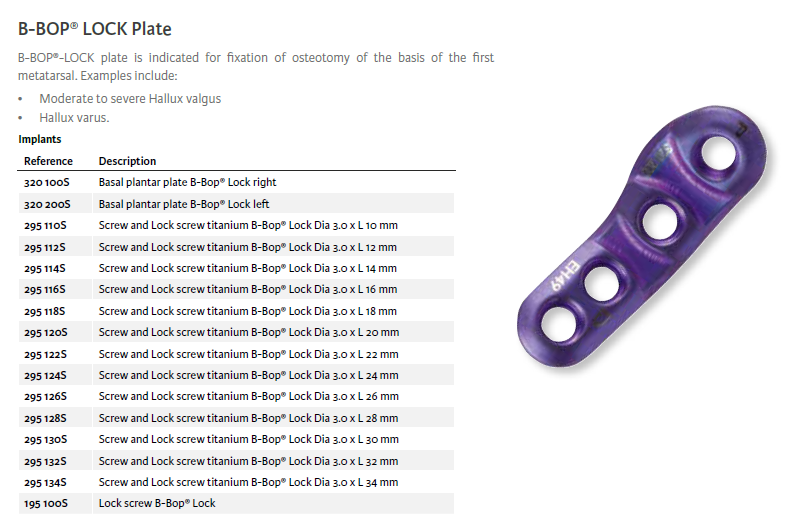This screenshot has height=524, width=802.
Task: Select the Lock screw B-Bop Lock description
Action: (x=156, y=503)
